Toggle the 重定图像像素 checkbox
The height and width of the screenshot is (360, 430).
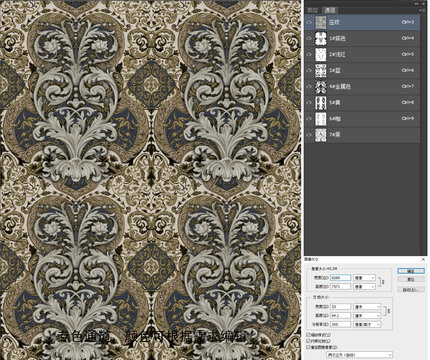coord(308,347)
